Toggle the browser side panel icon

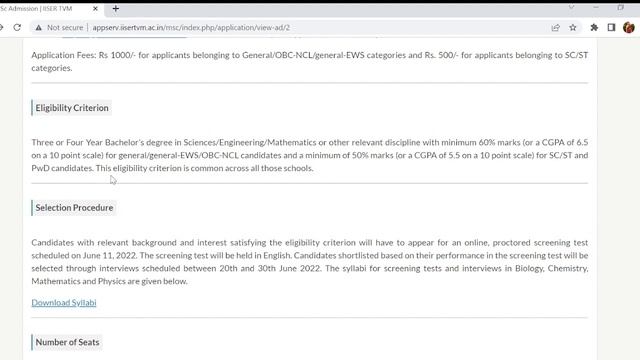(611, 27)
